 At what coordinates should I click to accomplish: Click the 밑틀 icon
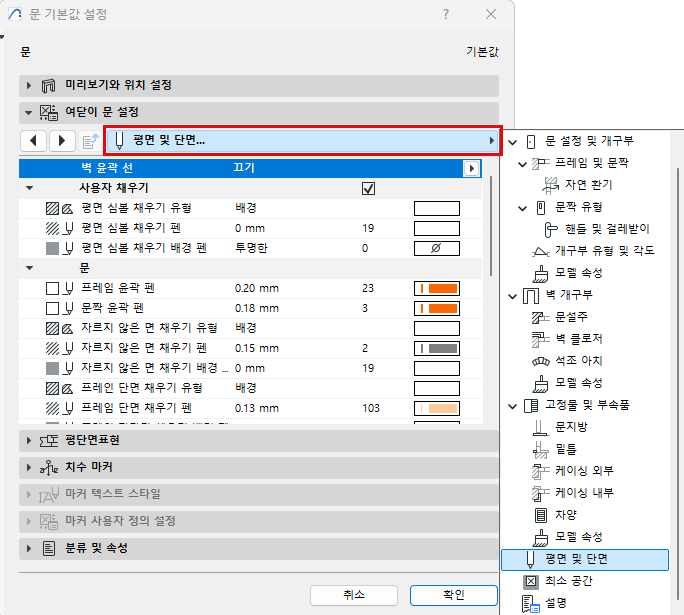pos(540,450)
